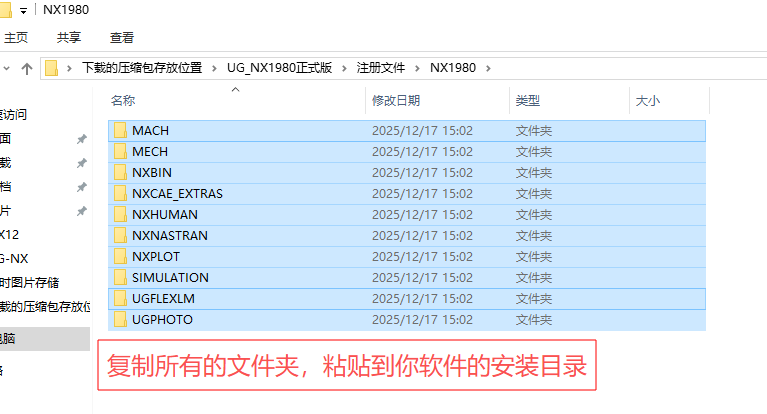
Task: Open recent locations dropdown near navigation arrows
Action: tap(6, 69)
